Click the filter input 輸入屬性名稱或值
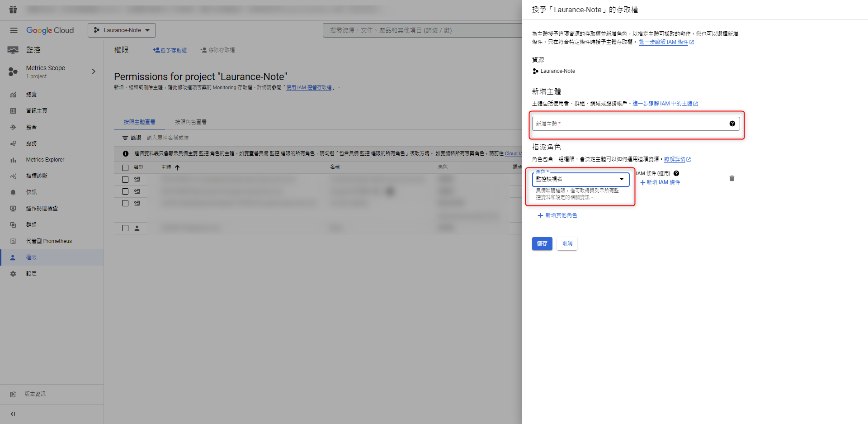The image size is (868, 424). pyautogui.click(x=168, y=138)
